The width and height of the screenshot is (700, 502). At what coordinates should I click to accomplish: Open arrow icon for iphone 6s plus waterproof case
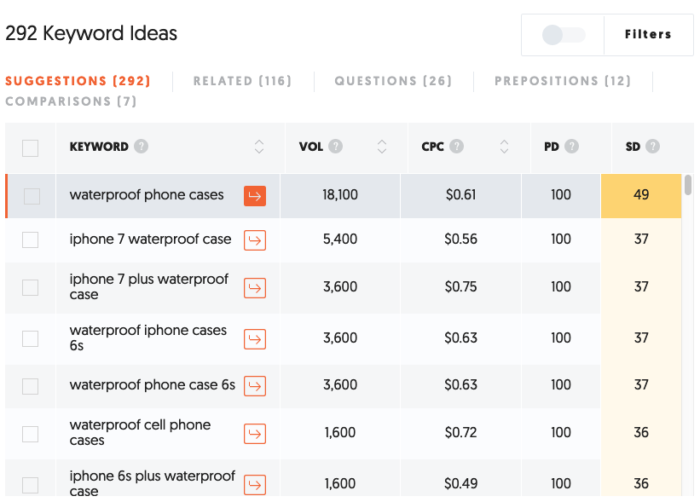[x=255, y=485]
